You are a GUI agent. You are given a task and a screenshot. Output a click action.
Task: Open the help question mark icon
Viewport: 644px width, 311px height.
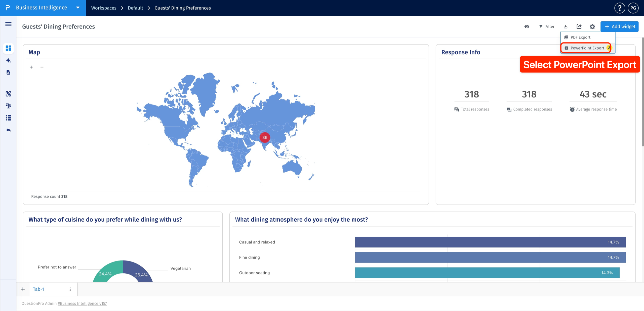620,8
